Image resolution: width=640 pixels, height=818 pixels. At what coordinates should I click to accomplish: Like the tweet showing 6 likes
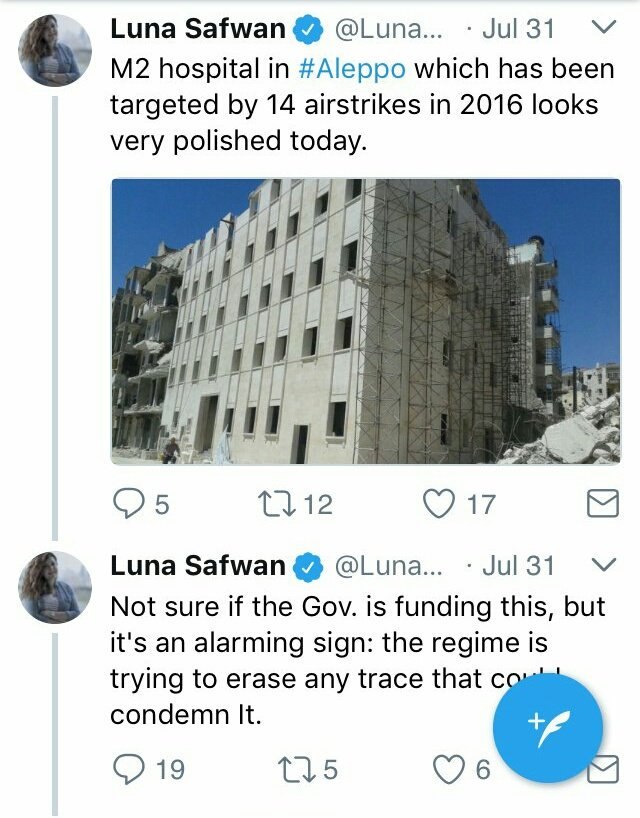pos(449,770)
